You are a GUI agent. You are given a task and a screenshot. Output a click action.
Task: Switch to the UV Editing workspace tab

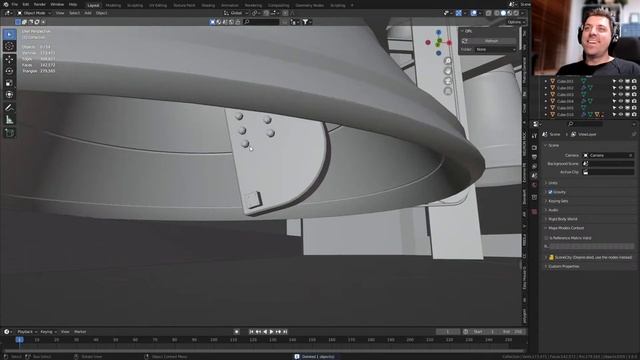[158, 6]
